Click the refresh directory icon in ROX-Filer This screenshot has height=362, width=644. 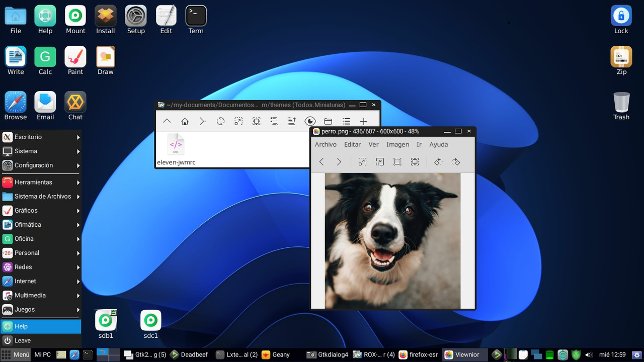[220, 121]
